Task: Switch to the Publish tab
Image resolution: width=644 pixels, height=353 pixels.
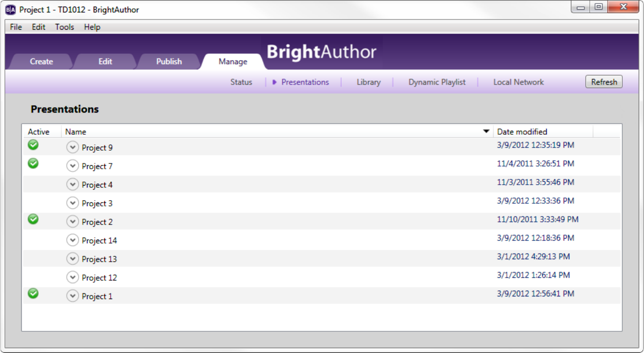Action: click(169, 62)
